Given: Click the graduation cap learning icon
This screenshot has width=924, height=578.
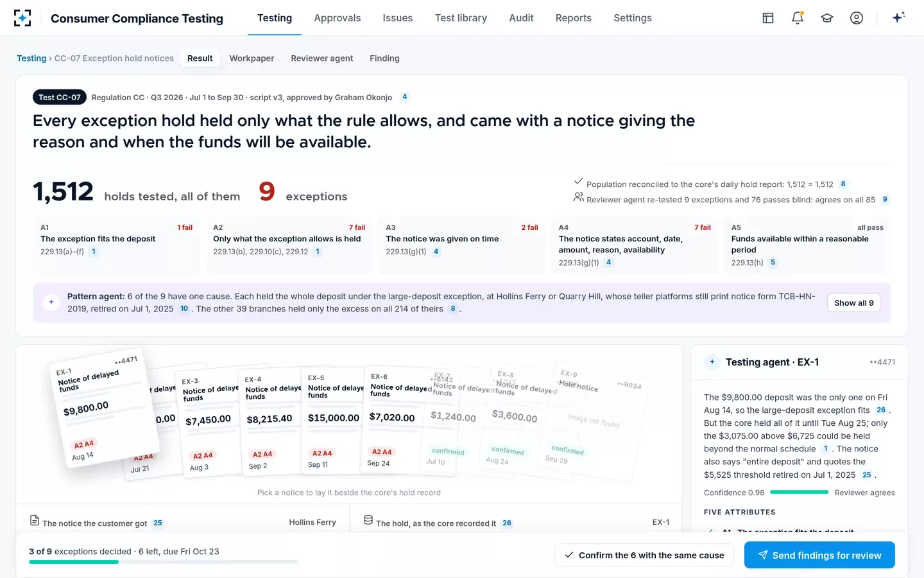Looking at the screenshot, I should click(827, 18).
